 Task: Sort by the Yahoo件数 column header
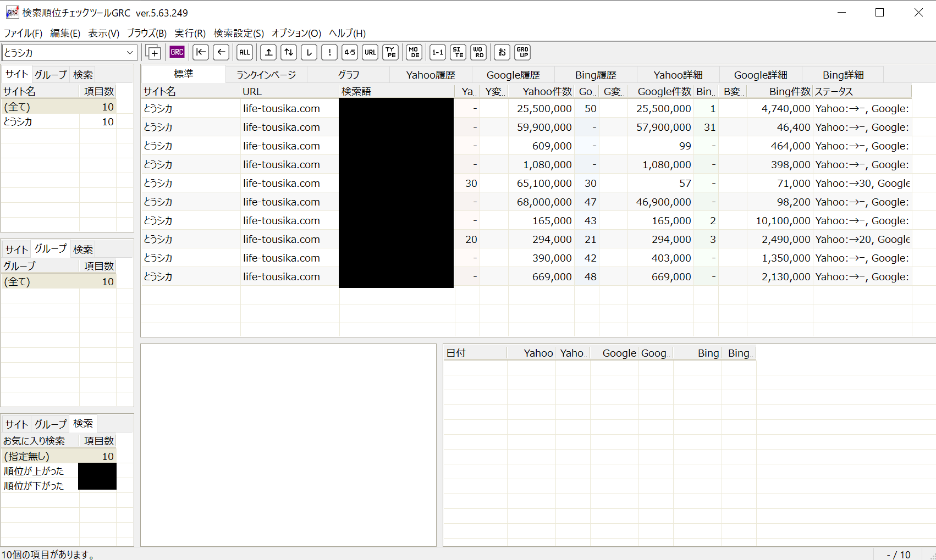click(x=547, y=91)
